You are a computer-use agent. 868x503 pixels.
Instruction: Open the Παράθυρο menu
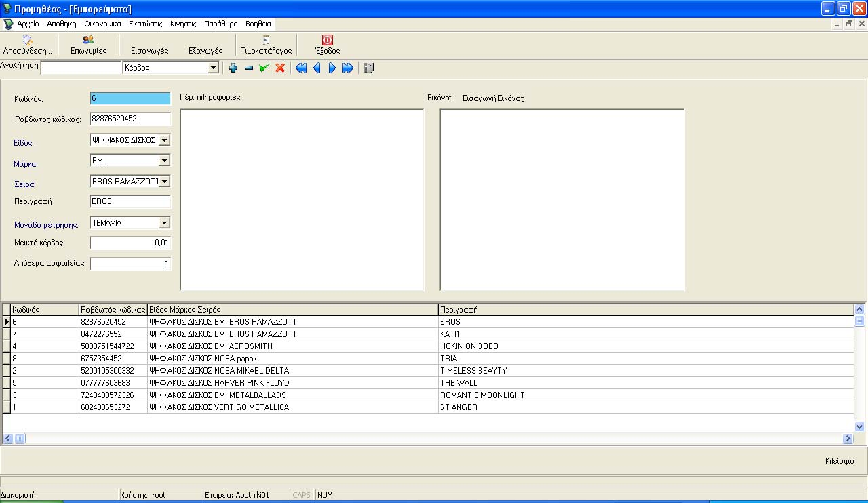[221, 24]
